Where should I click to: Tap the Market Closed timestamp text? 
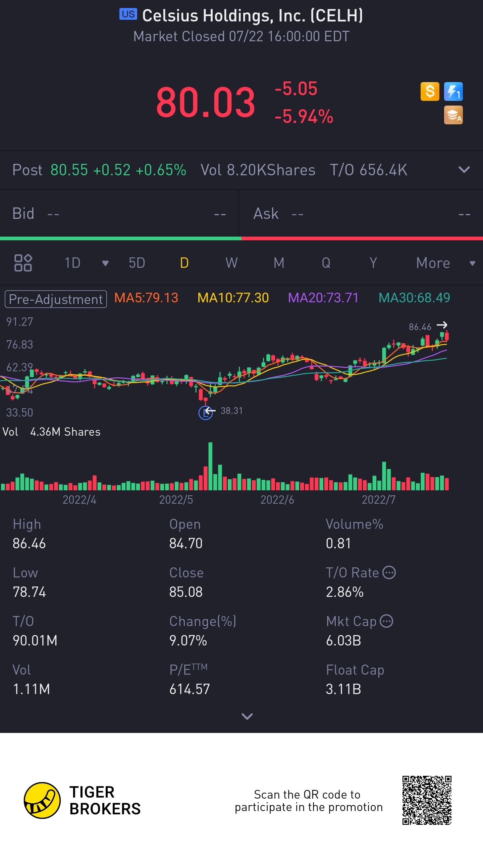point(241,37)
